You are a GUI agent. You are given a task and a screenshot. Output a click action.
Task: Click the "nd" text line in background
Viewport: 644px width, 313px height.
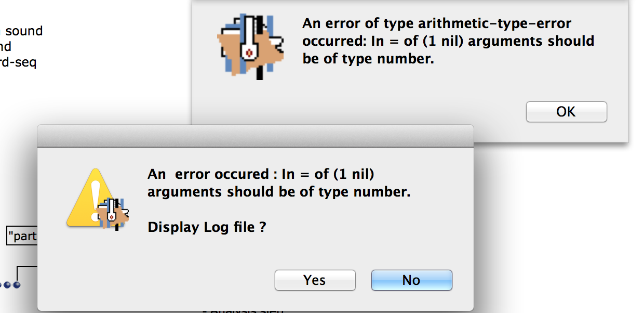coord(6,47)
